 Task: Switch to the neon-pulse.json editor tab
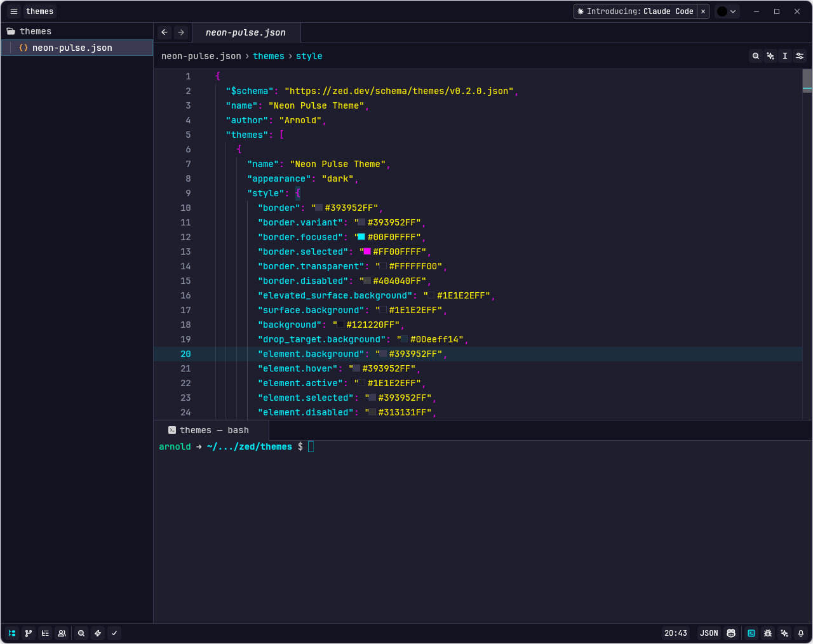tap(246, 32)
